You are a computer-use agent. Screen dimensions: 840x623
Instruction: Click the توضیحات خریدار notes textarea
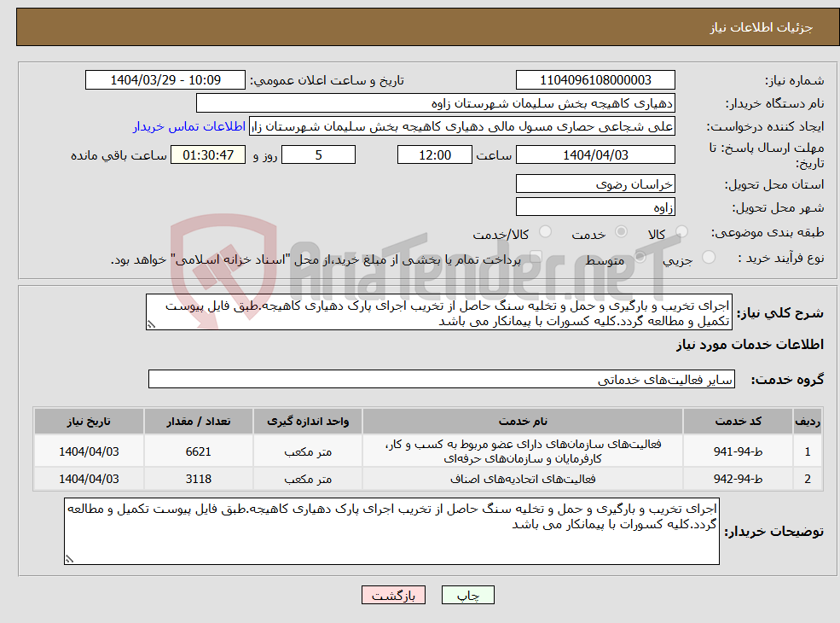coord(391,531)
